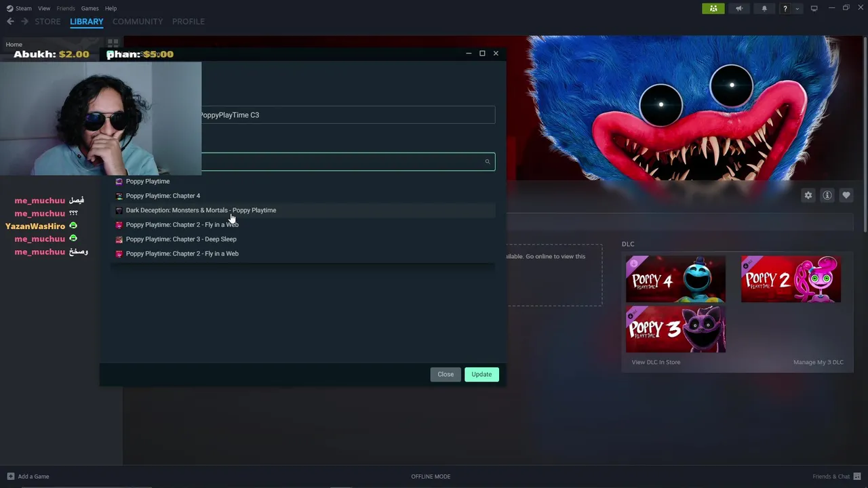Screen dimensions: 868x488
Task: Click the question mark account icon
Action: click(x=785, y=8)
